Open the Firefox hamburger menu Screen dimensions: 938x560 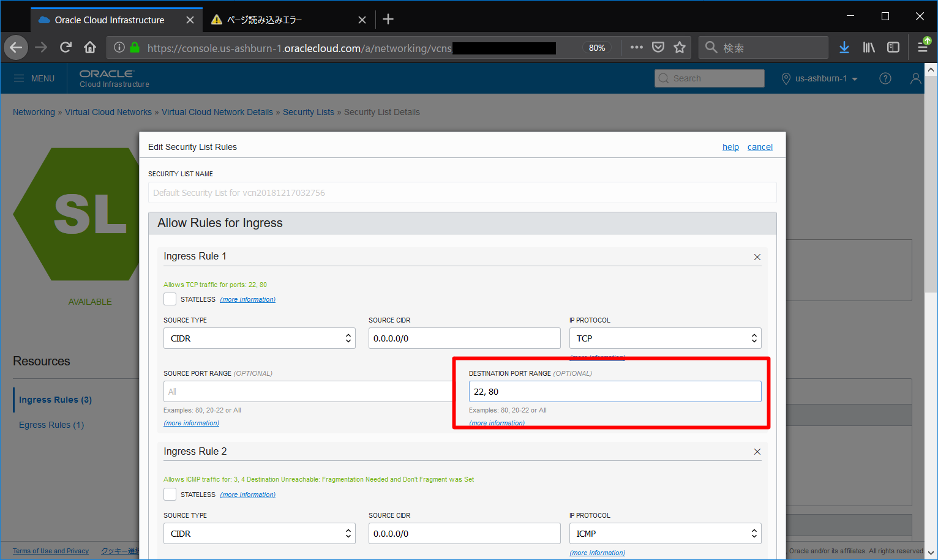(923, 47)
